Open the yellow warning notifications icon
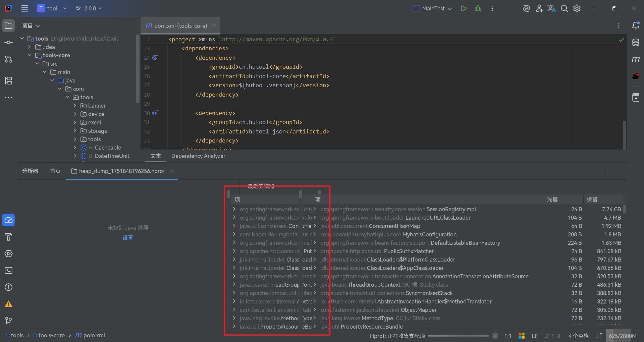 coord(9,304)
